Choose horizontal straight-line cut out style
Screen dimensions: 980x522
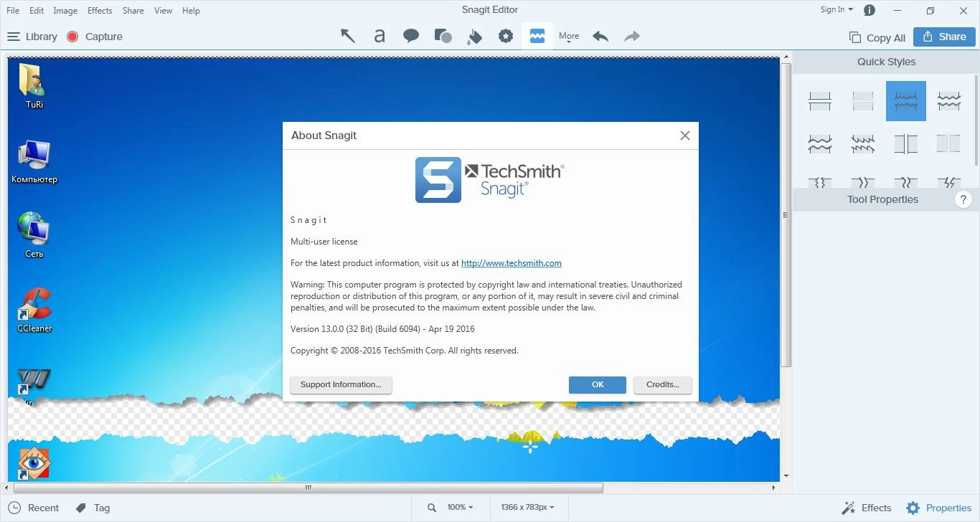pos(820,101)
